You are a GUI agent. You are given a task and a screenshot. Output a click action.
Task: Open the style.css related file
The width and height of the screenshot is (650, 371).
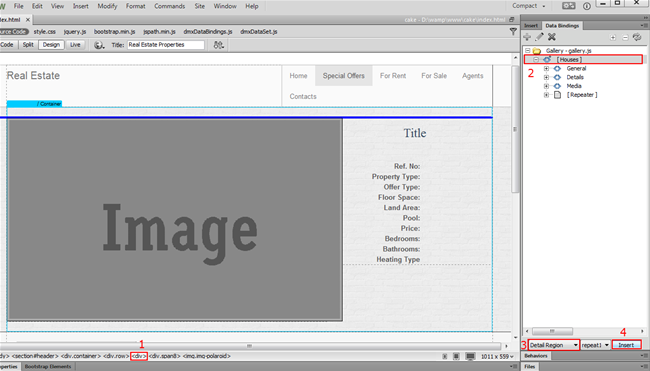click(45, 32)
